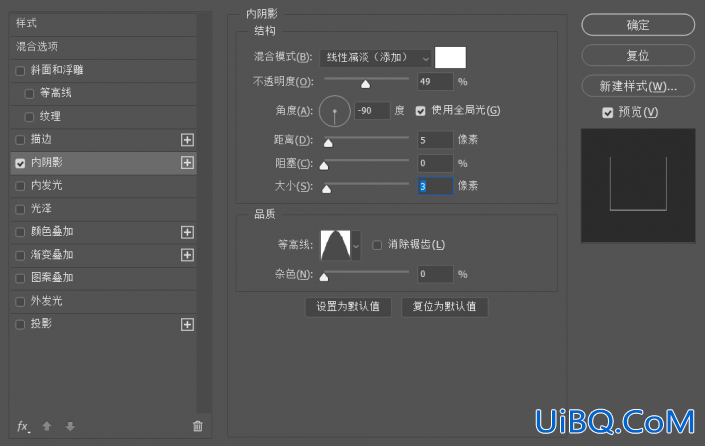Enable 消除锯齿 checkbox
Image resolution: width=705 pixels, height=446 pixels.
tap(377, 245)
